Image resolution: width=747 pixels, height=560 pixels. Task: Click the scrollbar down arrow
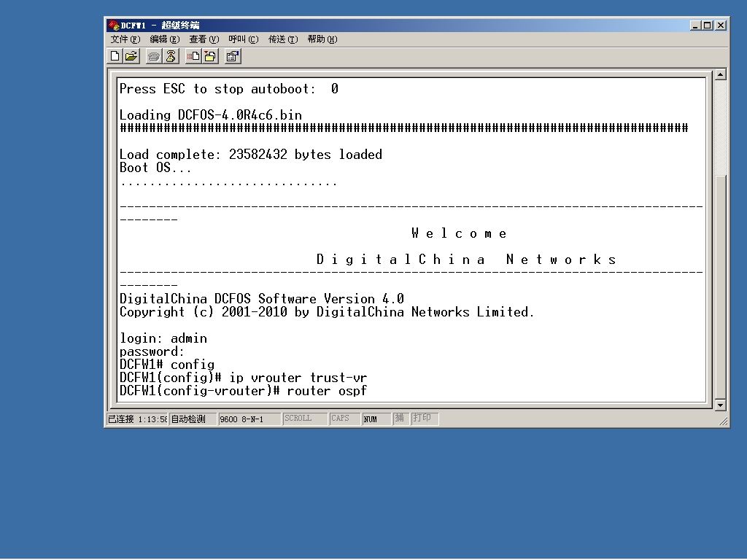(x=721, y=405)
